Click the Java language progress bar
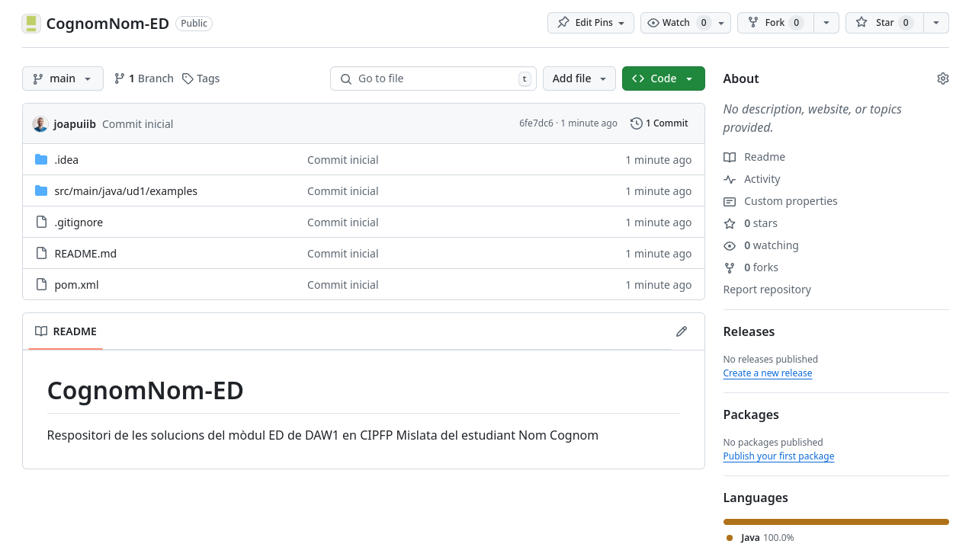The image size is (969, 560). [x=836, y=522]
